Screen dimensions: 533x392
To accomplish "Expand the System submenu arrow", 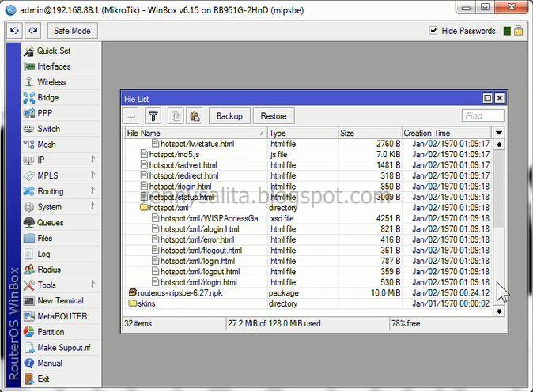I will [93, 206].
